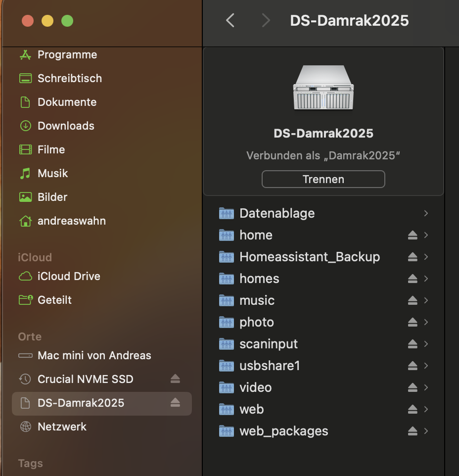
Task: Select the photo shared folder
Action: [323, 322]
